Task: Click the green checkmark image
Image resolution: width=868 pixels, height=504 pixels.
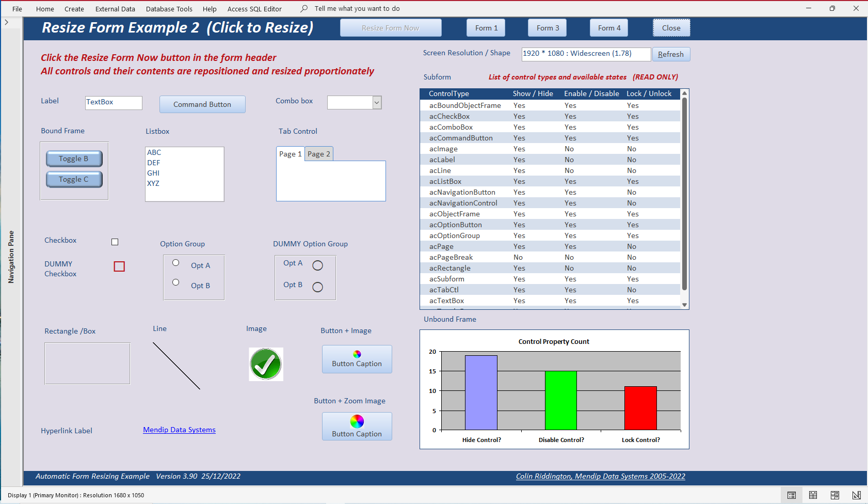Action: coord(266,364)
